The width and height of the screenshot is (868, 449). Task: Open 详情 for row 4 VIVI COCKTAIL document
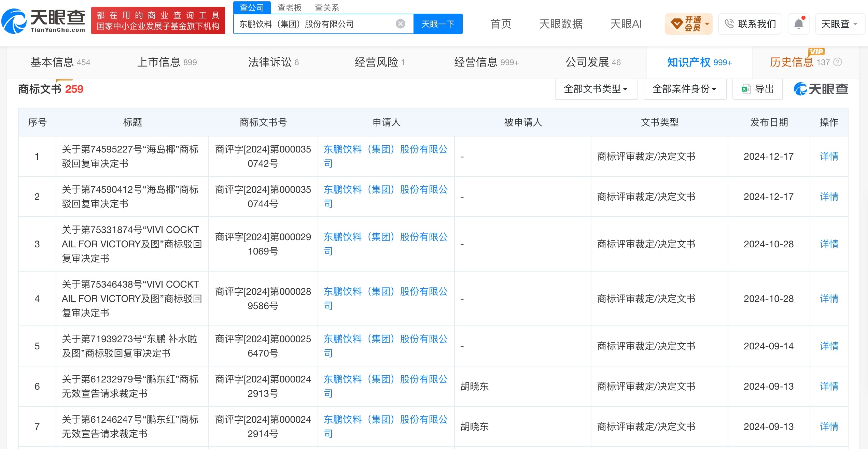click(x=829, y=299)
